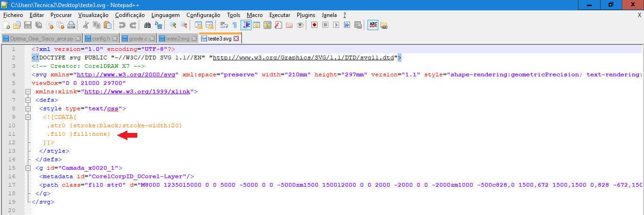This screenshot has width=644, height=215.
Task: Collapse the fold at line 6
Action: 28,91
